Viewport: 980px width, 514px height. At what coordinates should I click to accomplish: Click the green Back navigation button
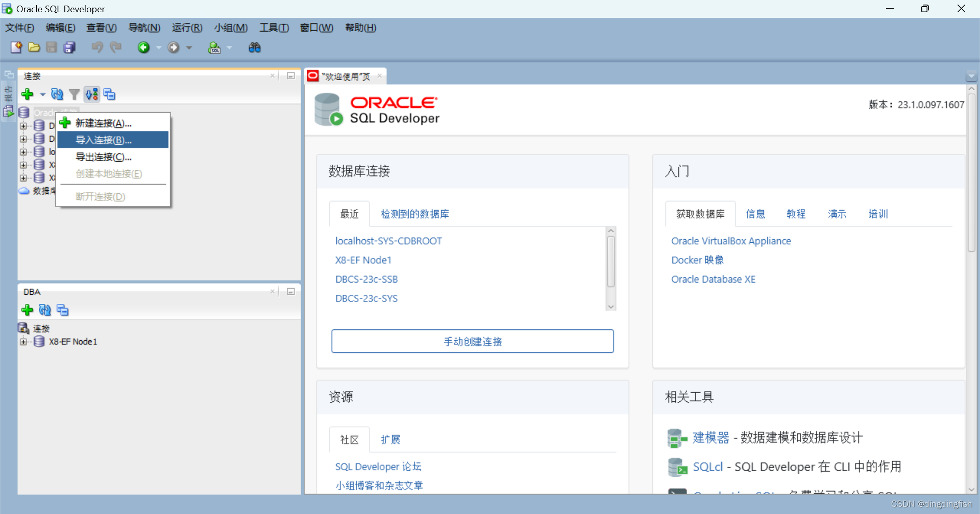pyautogui.click(x=143, y=47)
